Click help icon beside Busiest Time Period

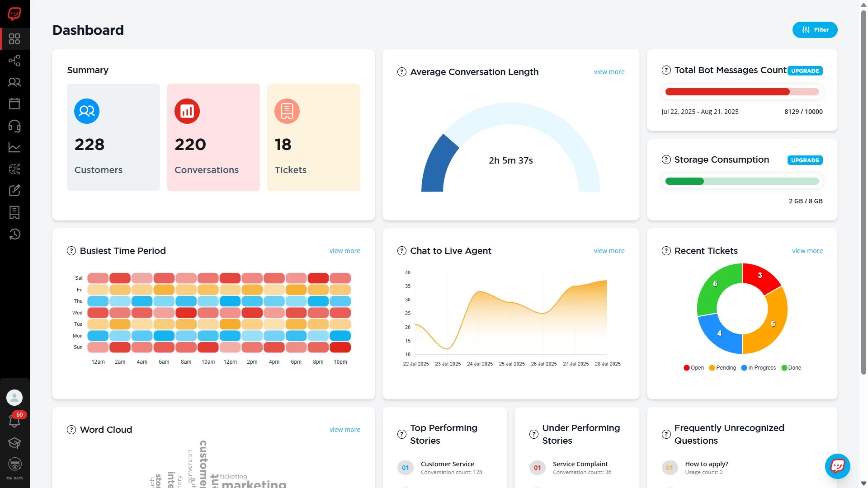[71, 251]
